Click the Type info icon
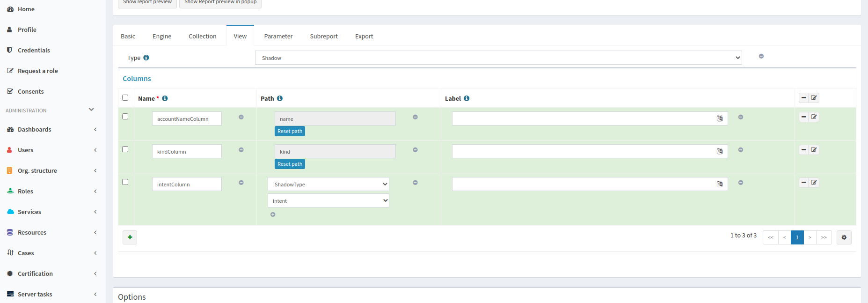 [x=146, y=58]
